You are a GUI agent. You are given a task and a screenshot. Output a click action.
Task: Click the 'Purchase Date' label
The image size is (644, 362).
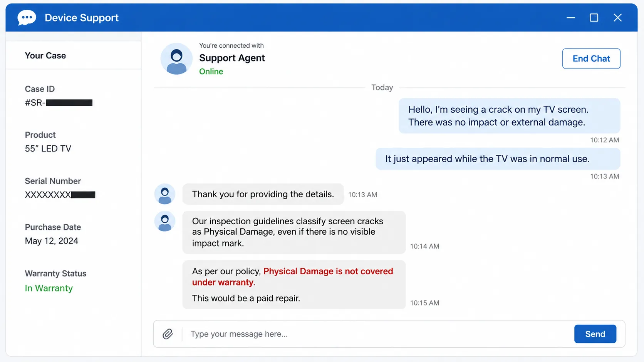click(x=53, y=227)
